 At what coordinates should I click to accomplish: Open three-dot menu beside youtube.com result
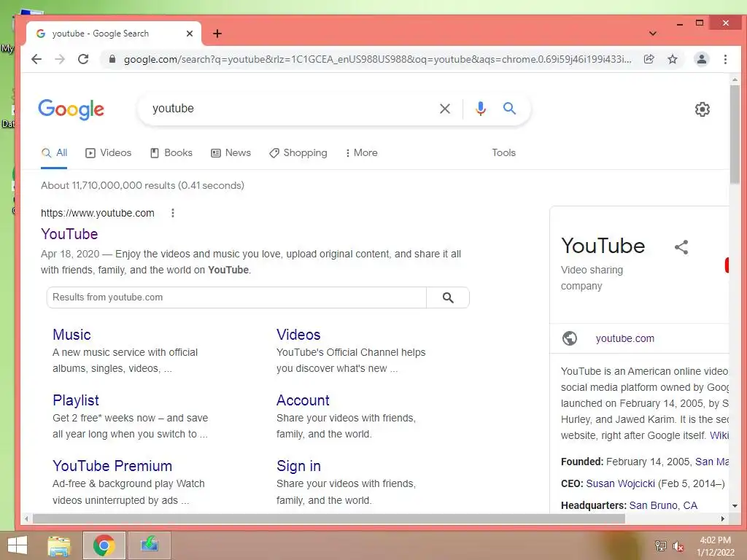[172, 213]
